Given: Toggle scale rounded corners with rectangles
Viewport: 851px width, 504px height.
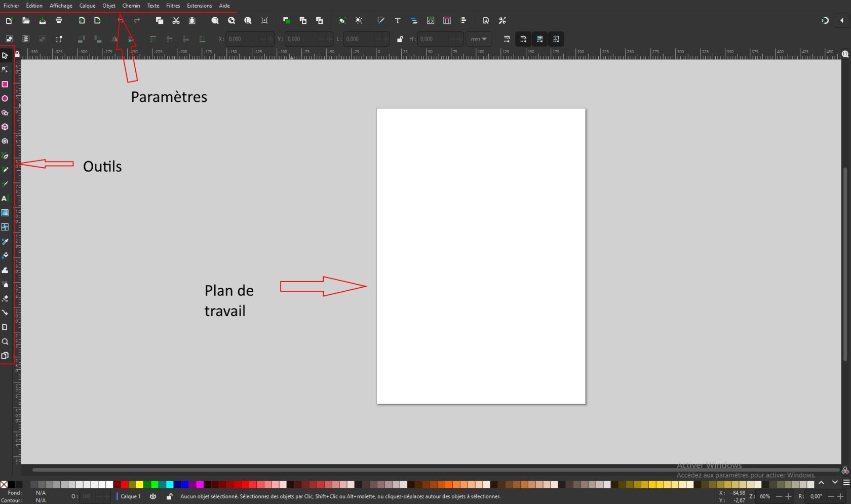Looking at the screenshot, I should coord(523,39).
